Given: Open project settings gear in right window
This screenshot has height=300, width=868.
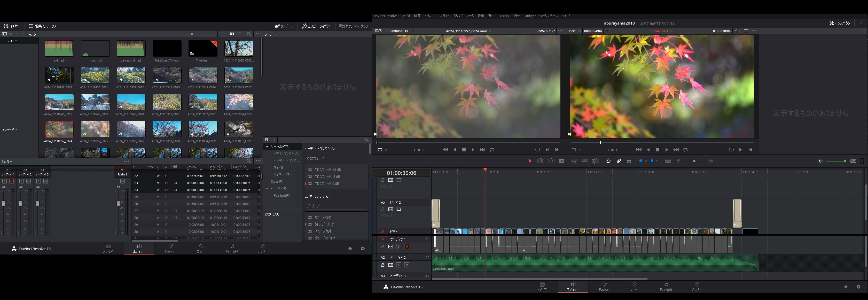Looking at the screenshot, I should coord(858,287).
